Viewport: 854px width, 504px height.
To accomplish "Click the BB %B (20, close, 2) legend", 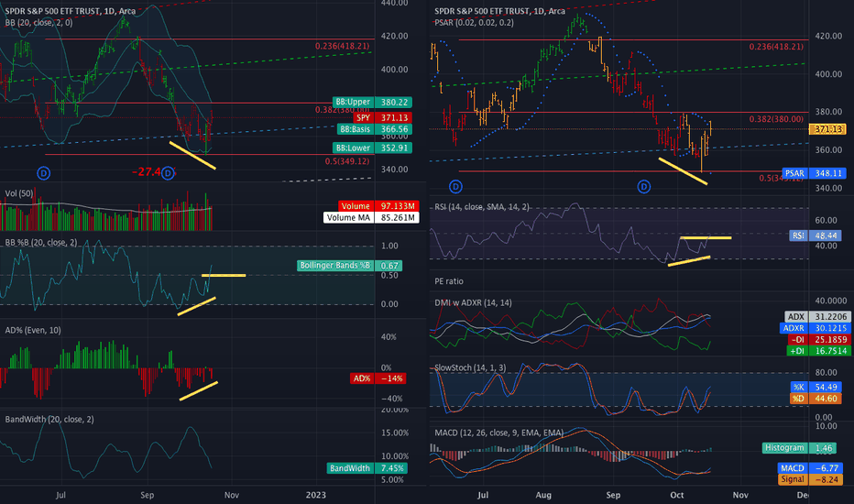I will (41, 243).
